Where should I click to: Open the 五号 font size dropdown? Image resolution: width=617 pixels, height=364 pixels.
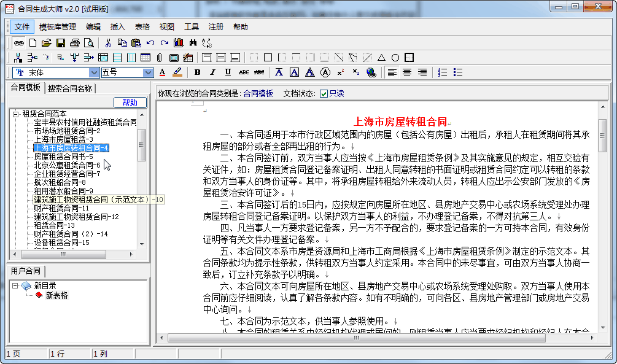click(148, 72)
